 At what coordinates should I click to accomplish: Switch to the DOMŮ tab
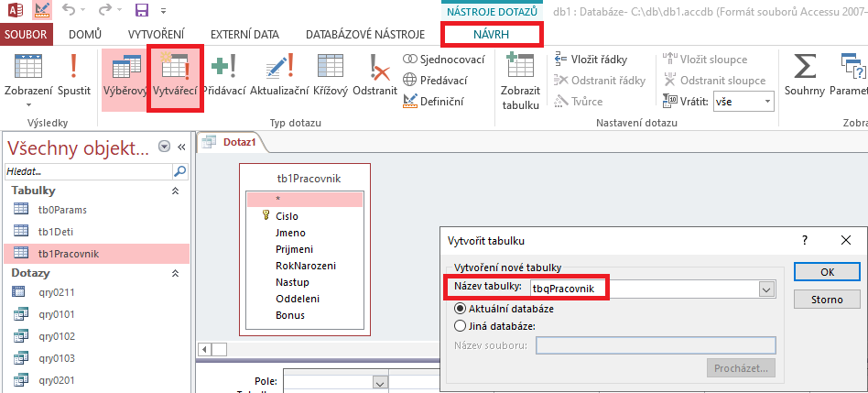[85, 34]
